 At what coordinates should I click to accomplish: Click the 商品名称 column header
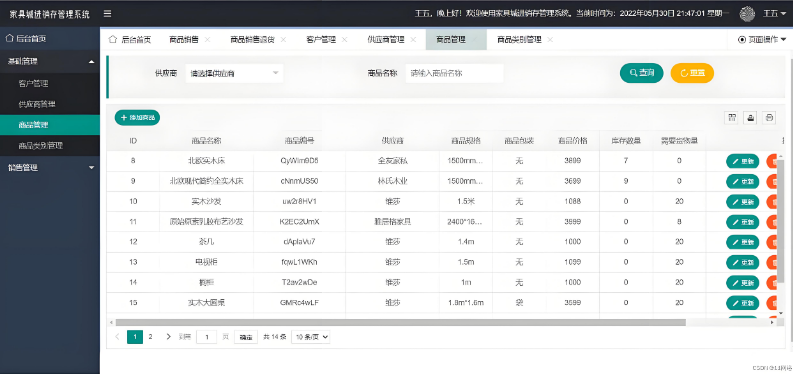[x=206, y=141]
